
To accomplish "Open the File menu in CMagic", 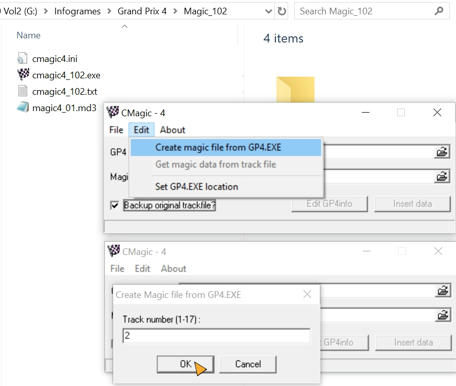I will tap(116, 130).
